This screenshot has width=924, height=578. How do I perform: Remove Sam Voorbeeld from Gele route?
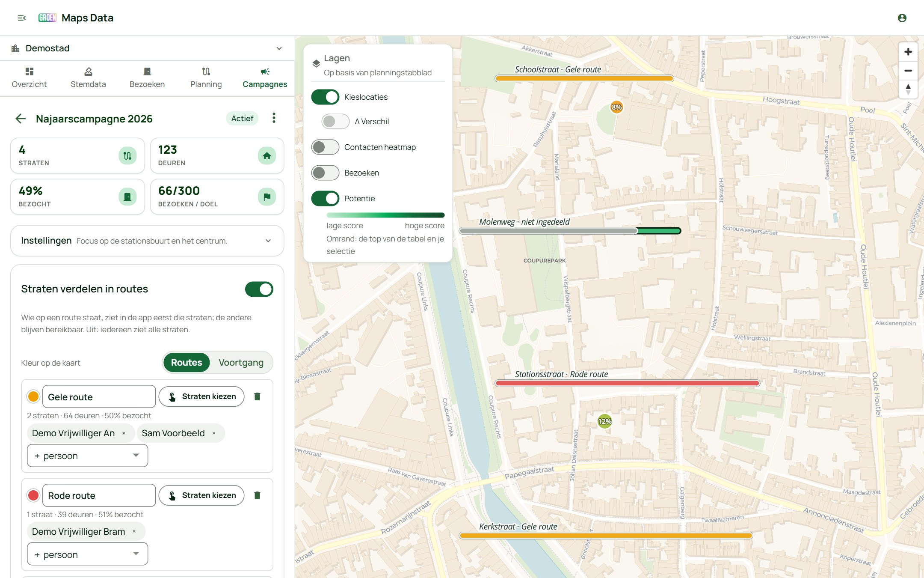213,433
